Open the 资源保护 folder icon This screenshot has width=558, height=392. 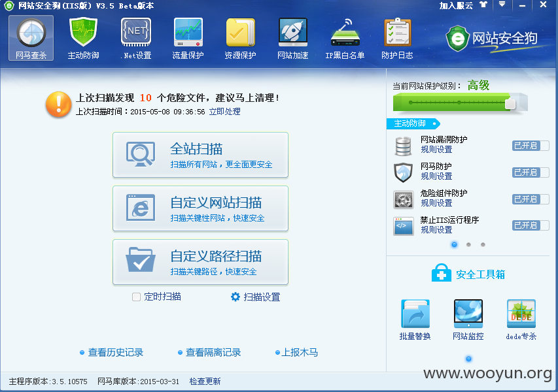click(241, 33)
